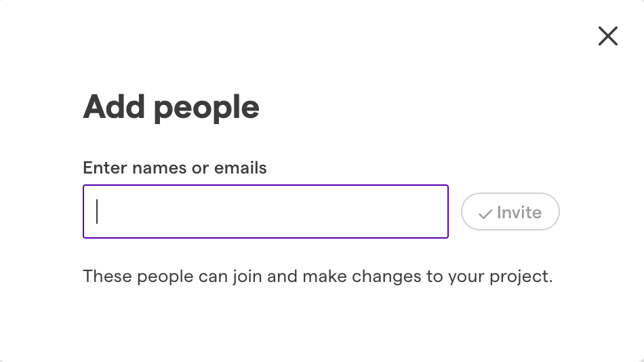
Task: Focus the purple-outlined text box
Action: (265, 212)
